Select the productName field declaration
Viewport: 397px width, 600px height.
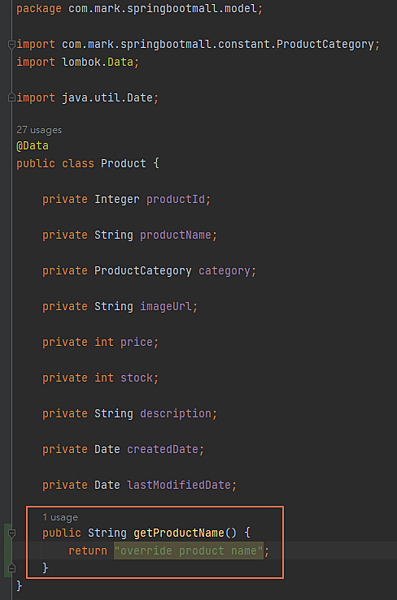(x=129, y=235)
